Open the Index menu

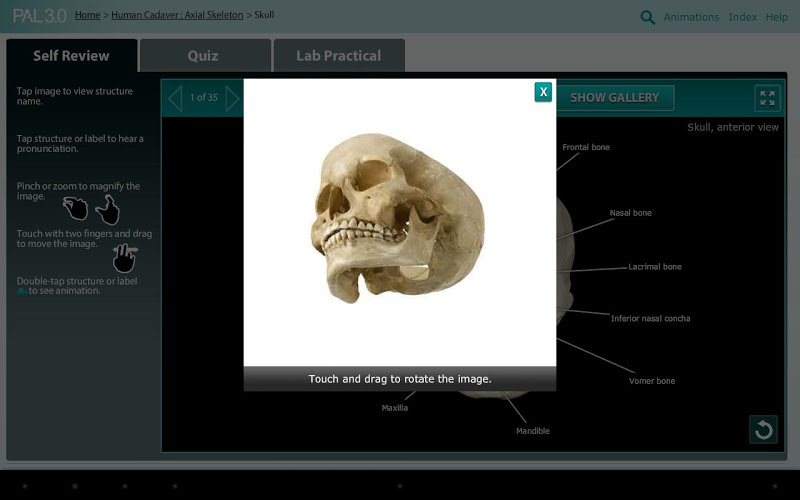coord(742,17)
